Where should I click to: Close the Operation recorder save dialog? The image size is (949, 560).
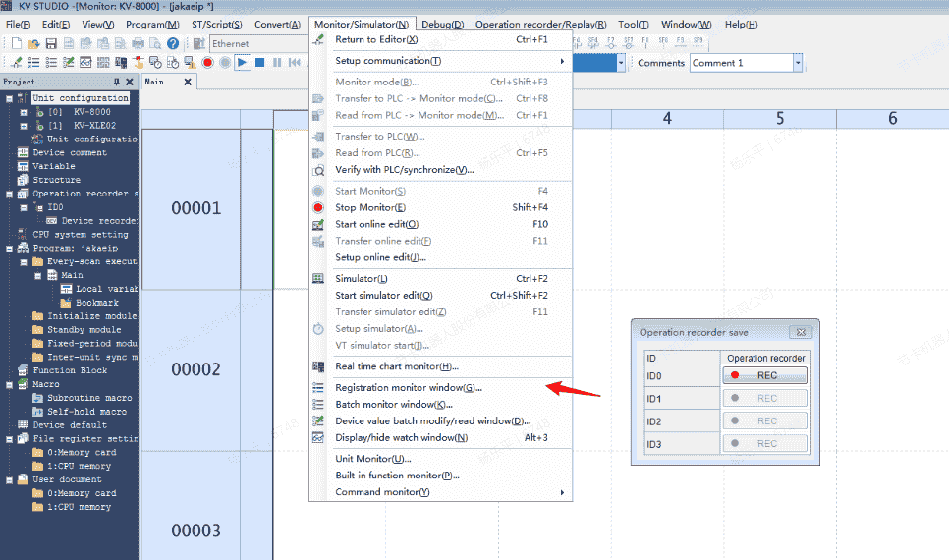click(x=801, y=333)
